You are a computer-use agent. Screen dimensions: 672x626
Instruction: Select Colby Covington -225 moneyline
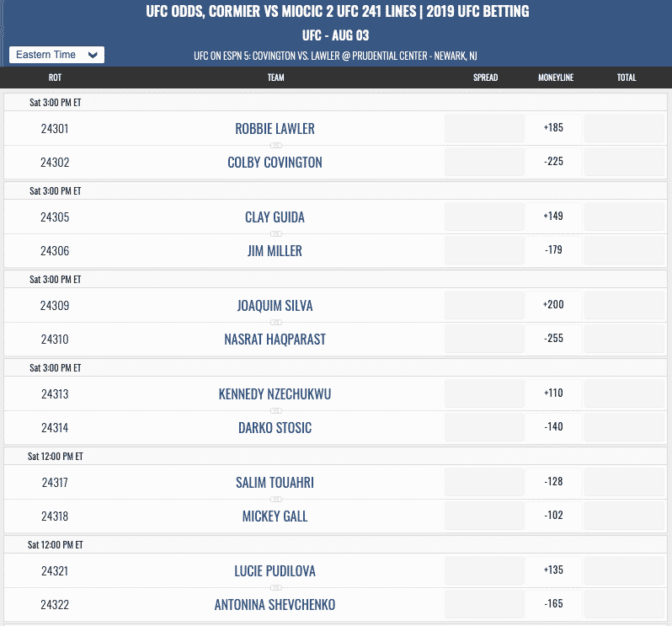click(x=553, y=162)
